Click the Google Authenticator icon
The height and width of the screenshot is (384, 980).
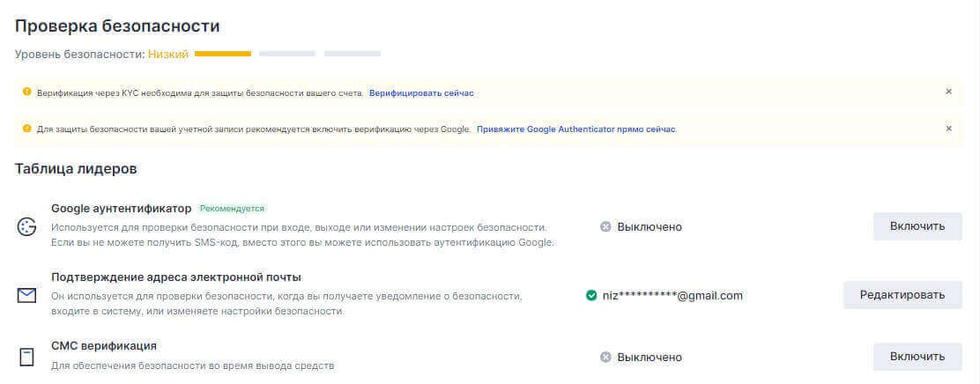[x=26, y=226]
